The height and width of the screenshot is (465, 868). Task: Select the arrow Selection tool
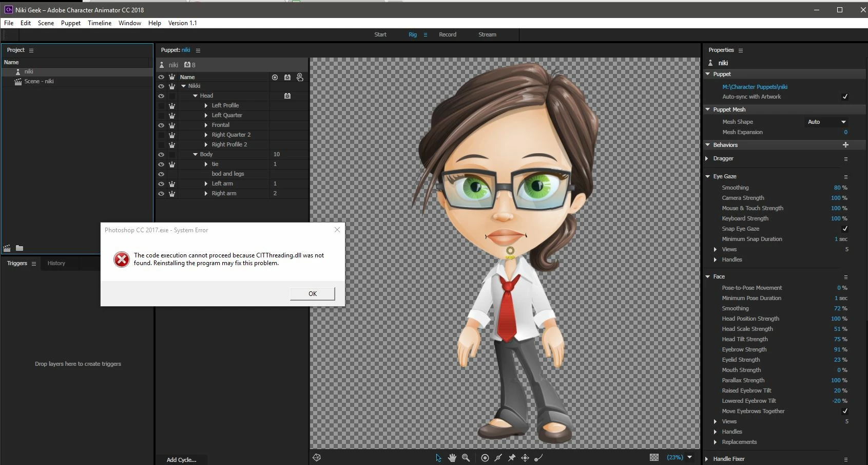click(x=438, y=458)
